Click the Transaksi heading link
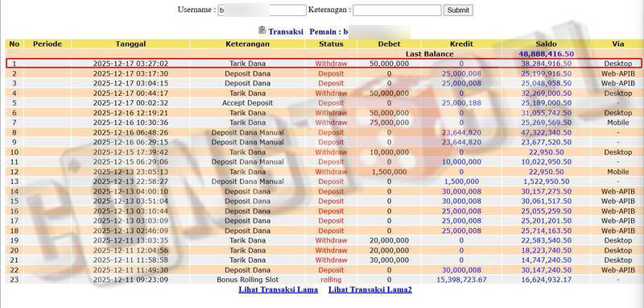This screenshot has width=644, height=308. point(286,31)
